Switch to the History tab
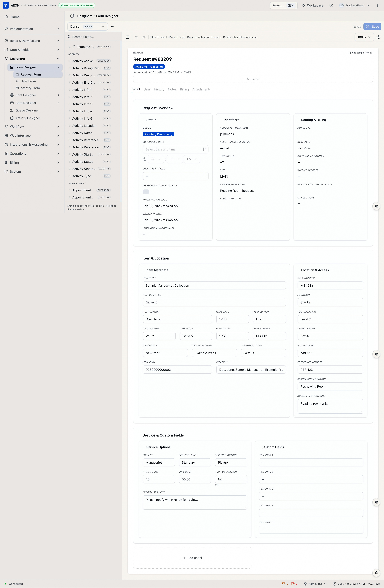384x588 pixels. (159, 89)
